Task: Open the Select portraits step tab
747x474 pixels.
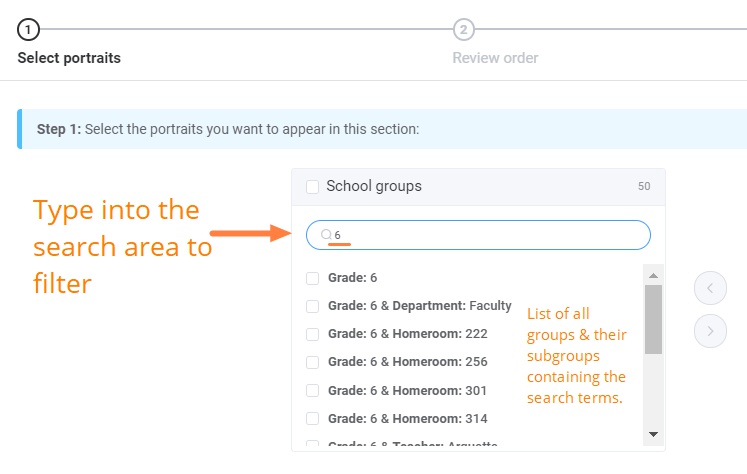Action: point(69,58)
